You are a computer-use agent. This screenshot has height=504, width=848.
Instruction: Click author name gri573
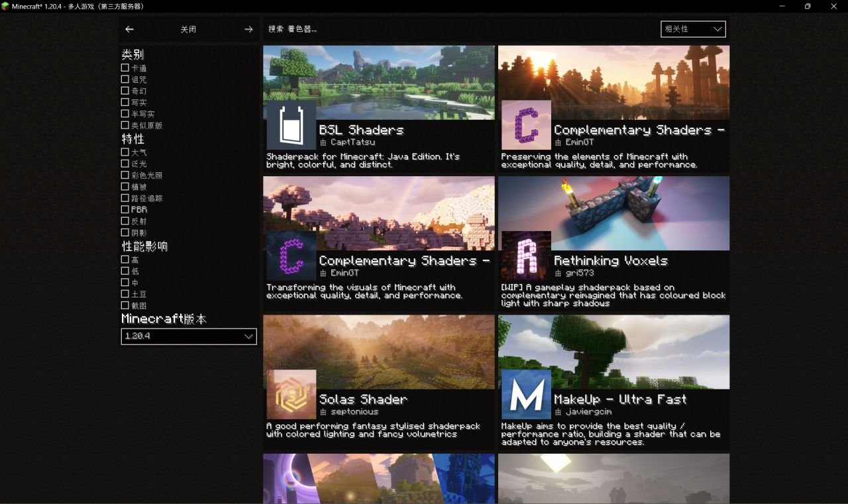tap(579, 273)
